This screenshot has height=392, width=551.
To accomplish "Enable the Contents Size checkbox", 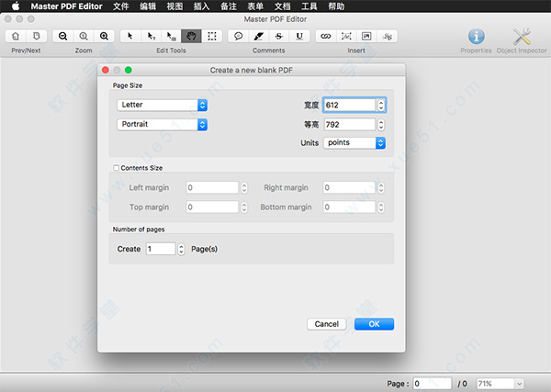I will [117, 168].
